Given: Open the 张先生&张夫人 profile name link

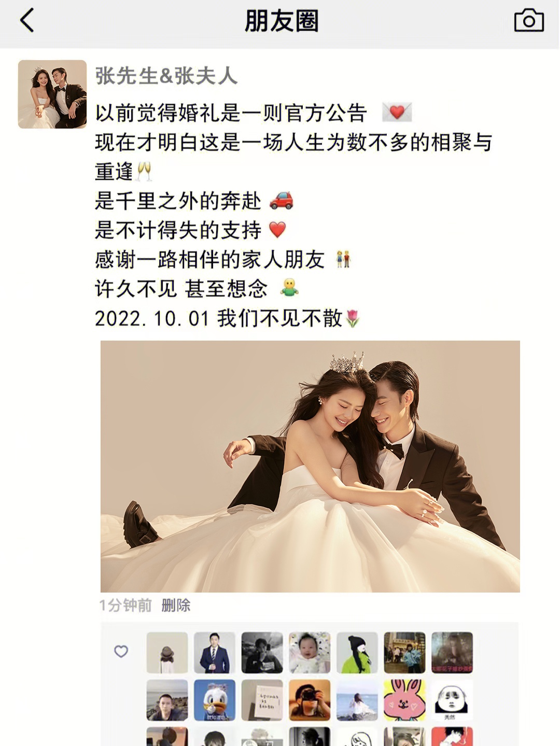Looking at the screenshot, I should pos(166,76).
